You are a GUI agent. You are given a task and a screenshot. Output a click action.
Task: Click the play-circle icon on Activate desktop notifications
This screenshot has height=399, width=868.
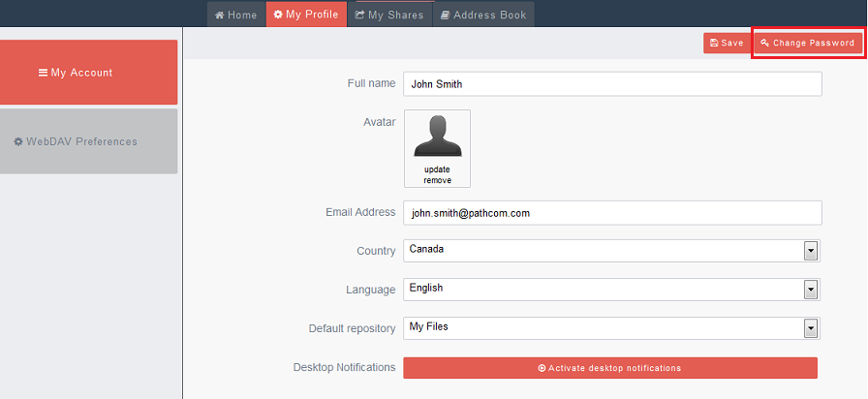coord(542,368)
